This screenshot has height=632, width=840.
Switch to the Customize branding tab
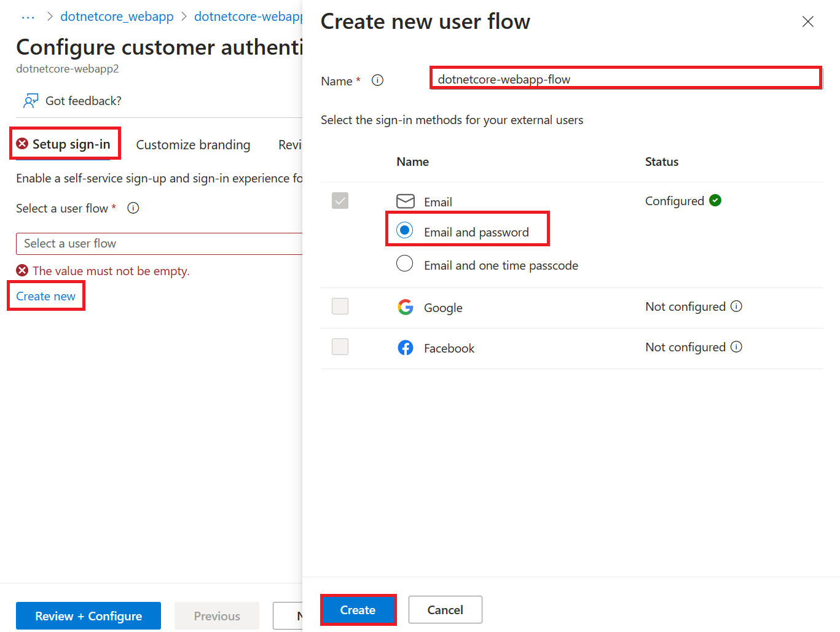point(193,144)
